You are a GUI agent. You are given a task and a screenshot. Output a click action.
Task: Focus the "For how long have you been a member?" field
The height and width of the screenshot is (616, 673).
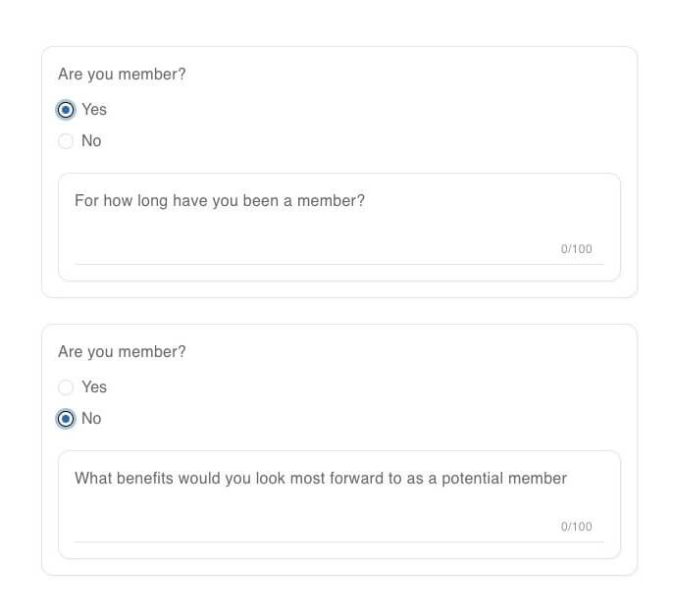(x=338, y=226)
